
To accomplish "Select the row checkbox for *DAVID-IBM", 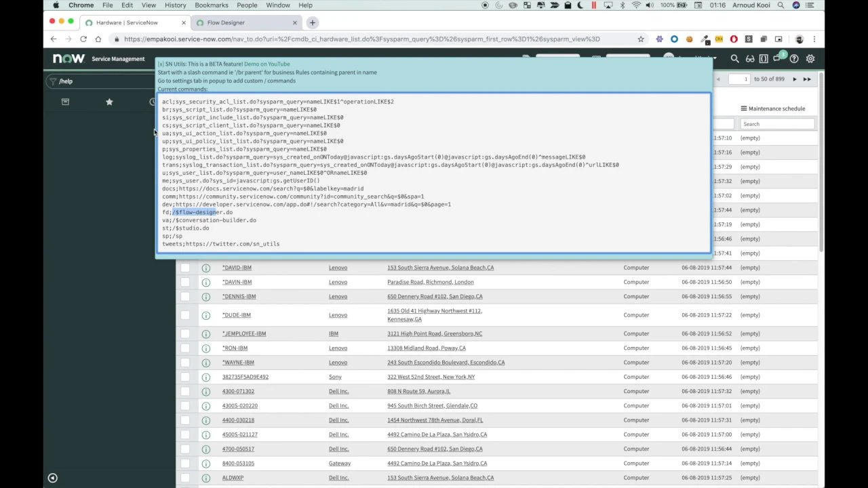I will pos(186,267).
